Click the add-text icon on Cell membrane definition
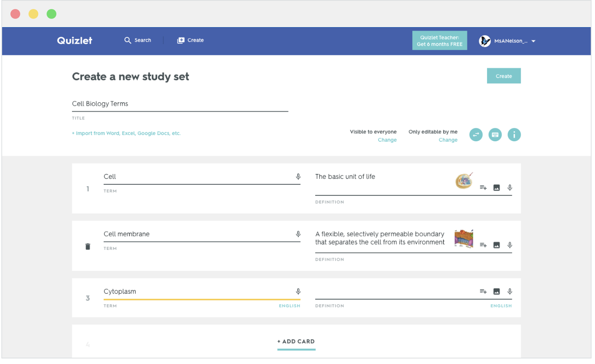The height and width of the screenshot is (364, 595). pos(483,245)
